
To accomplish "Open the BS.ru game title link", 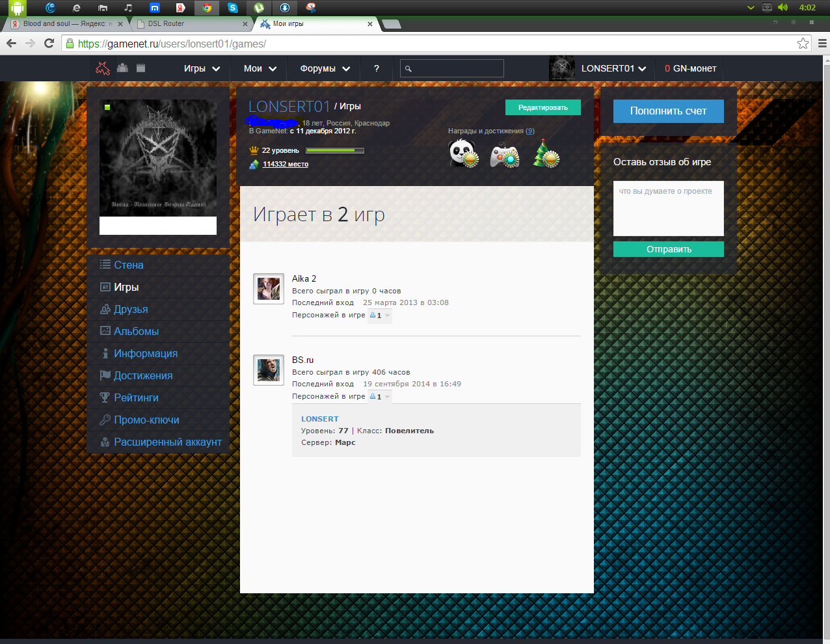I will pyautogui.click(x=302, y=360).
